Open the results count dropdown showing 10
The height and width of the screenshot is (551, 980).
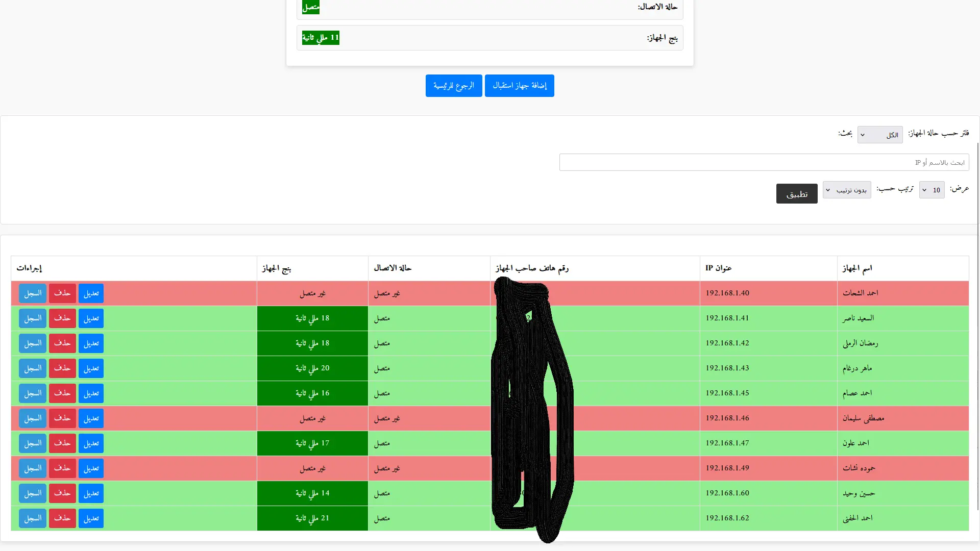pos(932,189)
